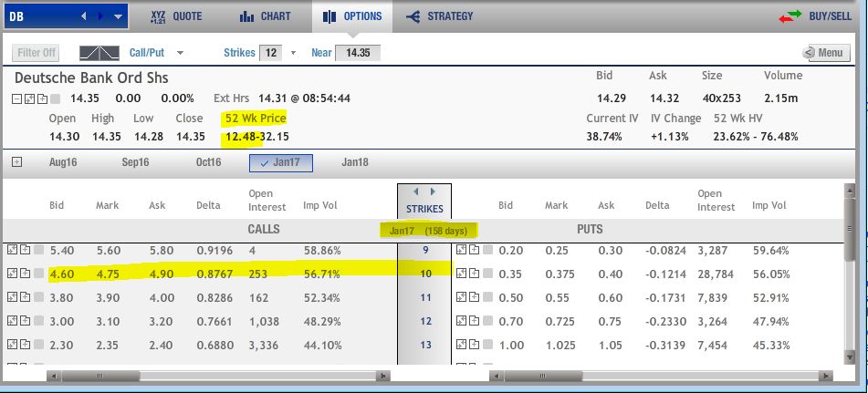The width and height of the screenshot is (868, 393).
Task: Click the arrow-box icon on the 13 put row
Action: click(x=461, y=345)
